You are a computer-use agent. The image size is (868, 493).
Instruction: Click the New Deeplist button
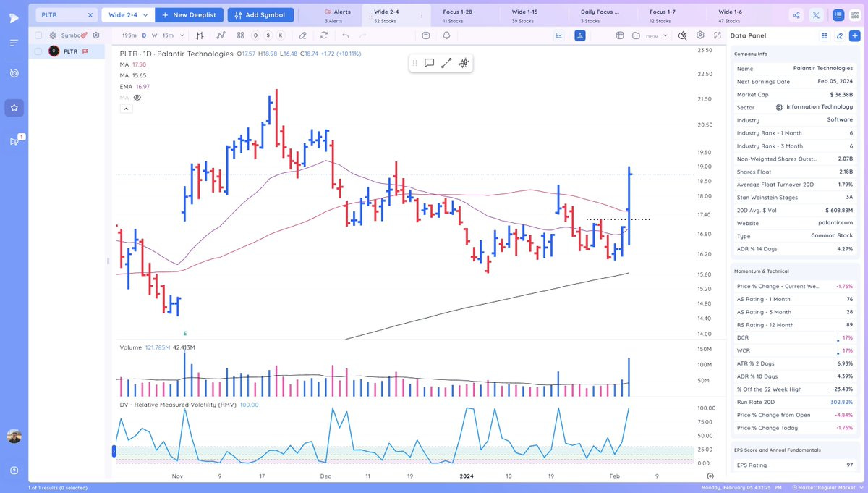click(x=188, y=14)
